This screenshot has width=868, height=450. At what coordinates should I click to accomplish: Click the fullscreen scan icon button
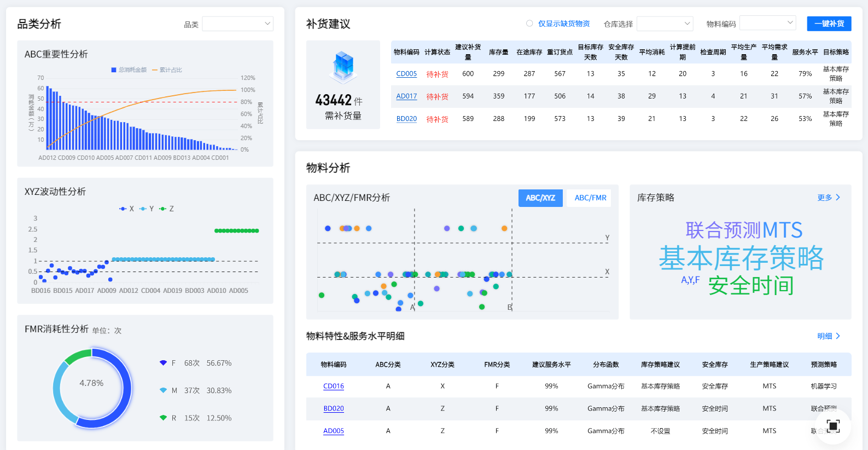(833, 426)
